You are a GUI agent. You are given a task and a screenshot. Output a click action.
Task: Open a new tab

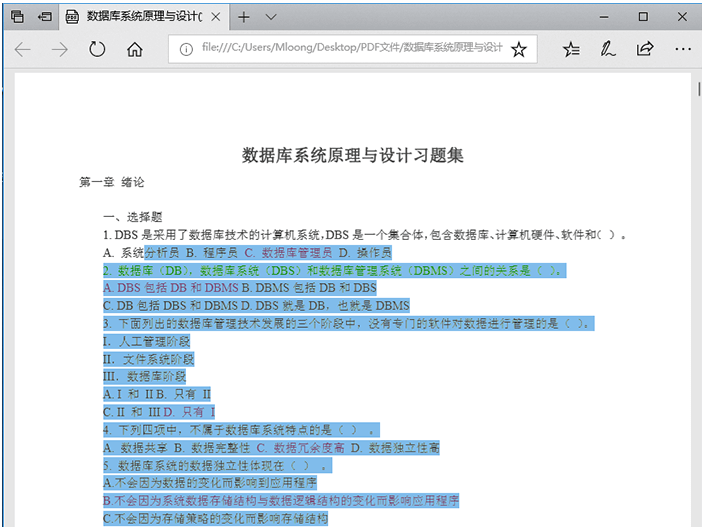tap(244, 17)
